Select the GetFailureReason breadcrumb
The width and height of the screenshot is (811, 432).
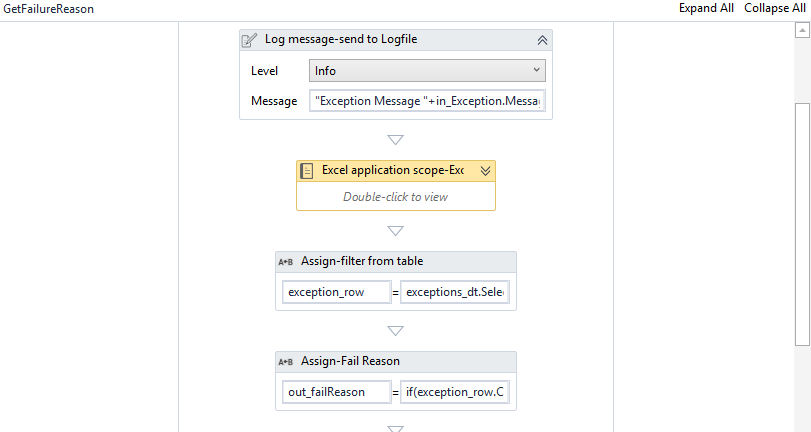tap(50, 8)
